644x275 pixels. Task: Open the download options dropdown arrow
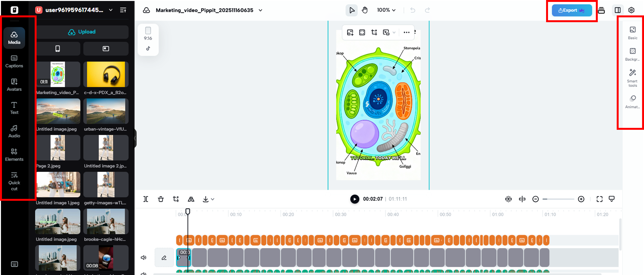[x=213, y=199]
